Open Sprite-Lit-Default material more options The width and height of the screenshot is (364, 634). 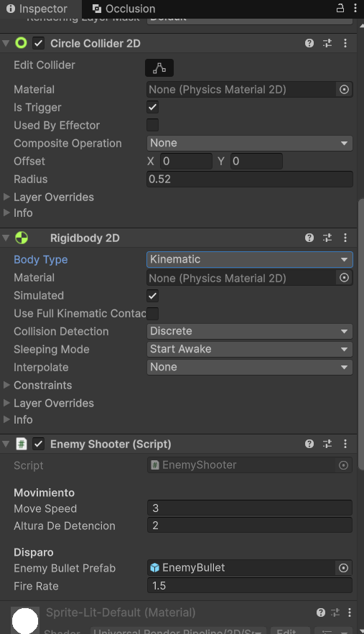[x=350, y=612]
